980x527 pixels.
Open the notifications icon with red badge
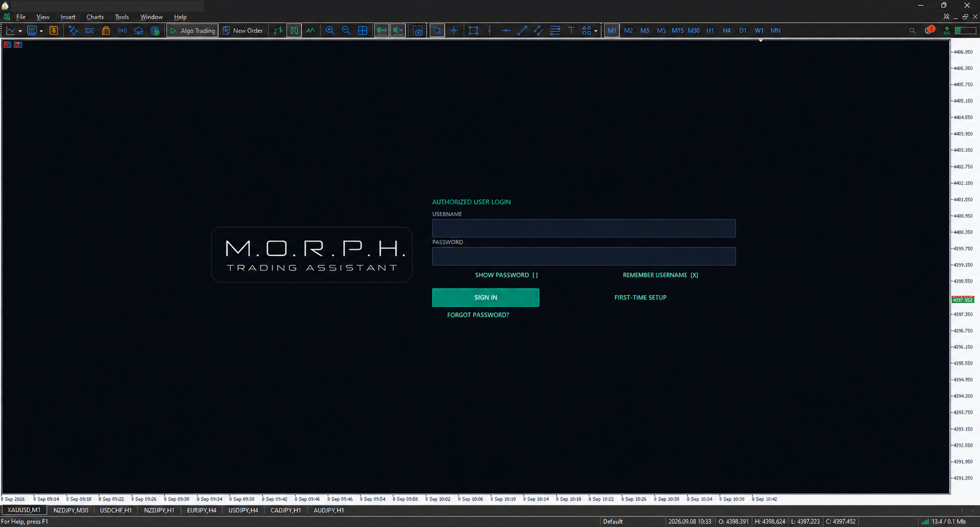click(x=930, y=30)
